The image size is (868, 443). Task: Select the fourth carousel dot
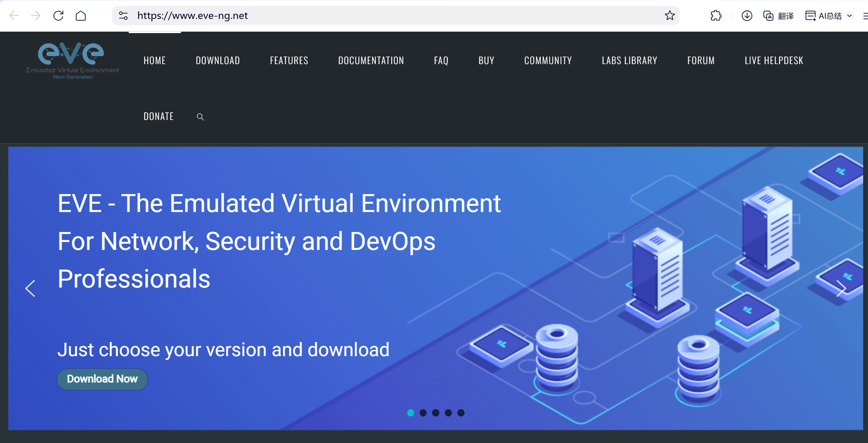(x=448, y=413)
